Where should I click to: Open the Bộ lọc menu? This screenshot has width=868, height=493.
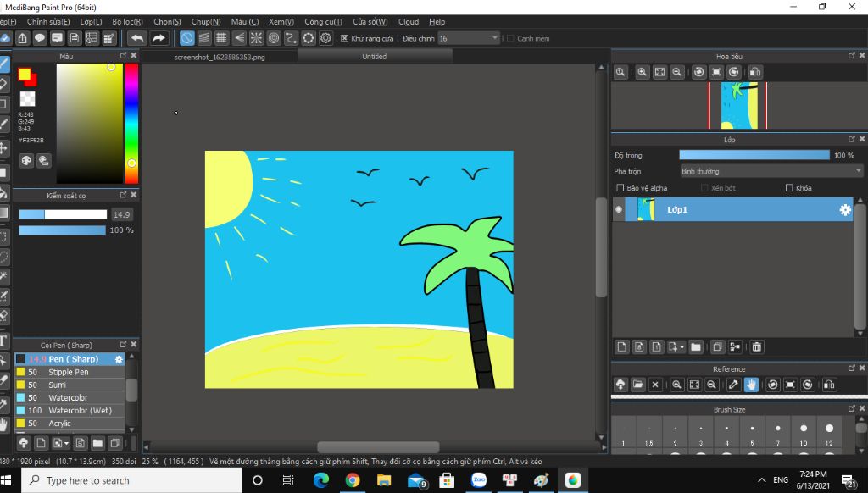tap(127, 21)
